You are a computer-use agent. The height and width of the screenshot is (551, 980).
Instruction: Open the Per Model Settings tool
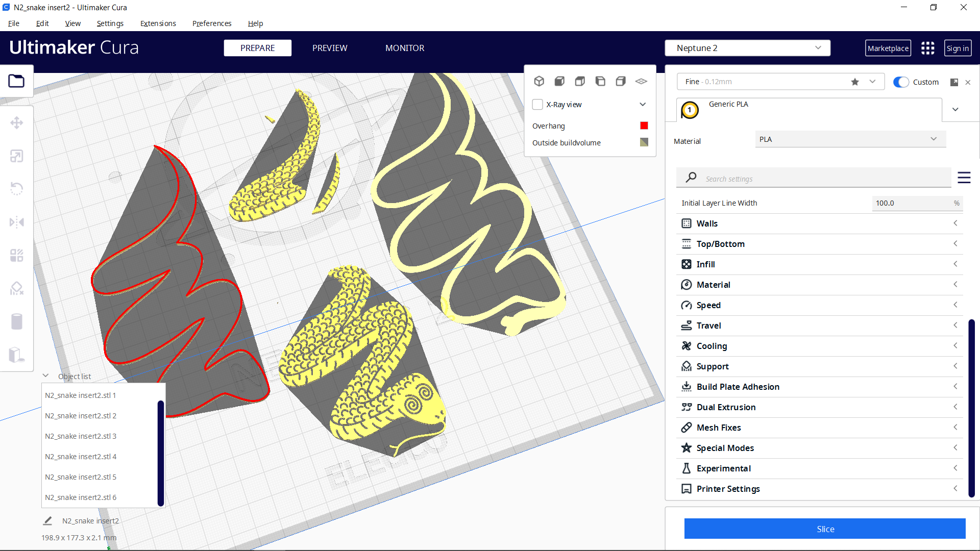point(17,255)
